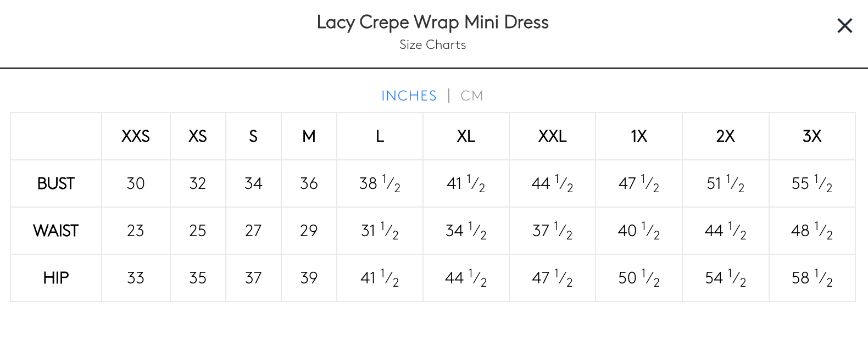Image resolution: width=868 pixels, height=346 pixels.
Task: Close the size chart dialog
Action: pos(844,26)
